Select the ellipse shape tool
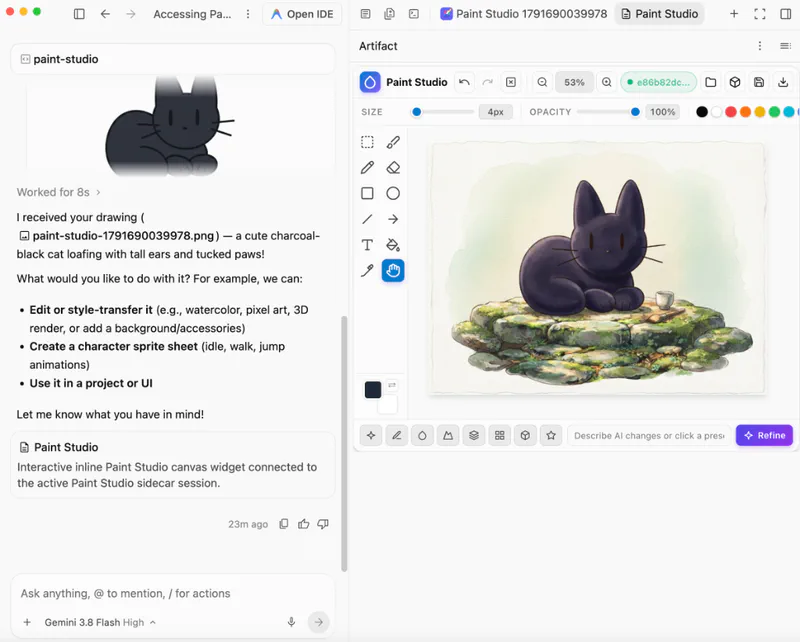 pyautogui.click(x=393, y=193)
